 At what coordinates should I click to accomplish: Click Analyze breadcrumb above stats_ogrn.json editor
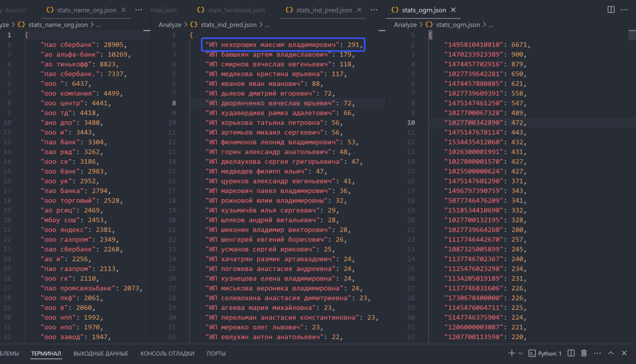pyautogui.click(x=405, y=24)
